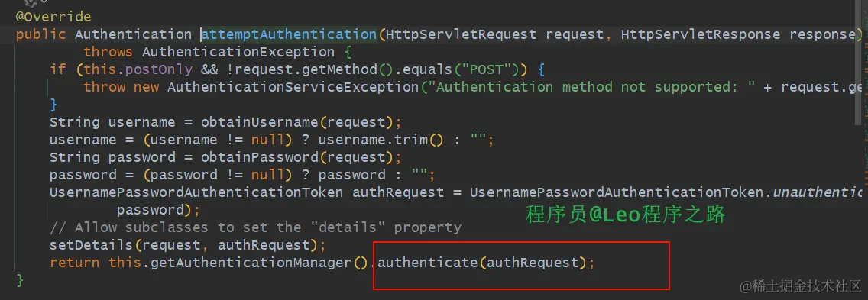Click the postOnly field reference
The image size is (868, 300).
pos(159,70)
